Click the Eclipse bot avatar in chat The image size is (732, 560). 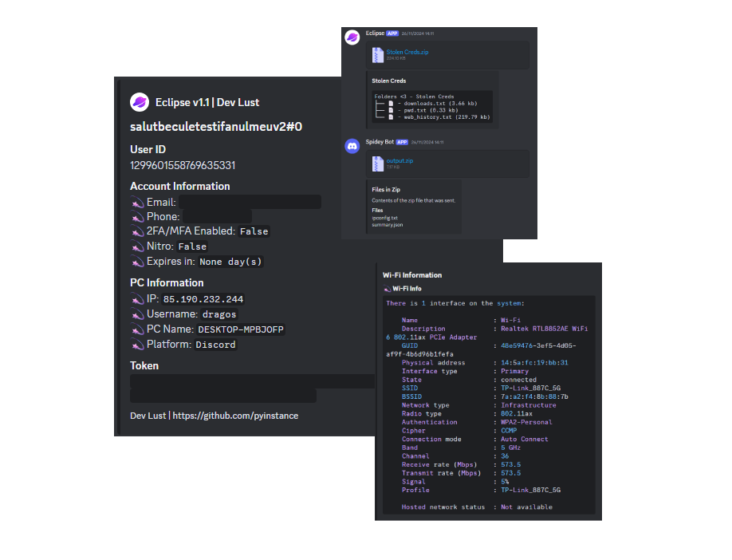pos(352,37)
